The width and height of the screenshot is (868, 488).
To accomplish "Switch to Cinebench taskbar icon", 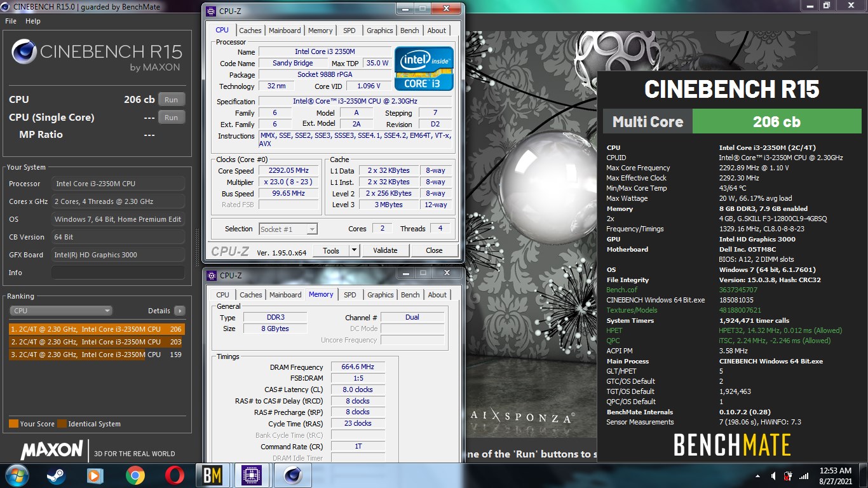I will 292,475.
